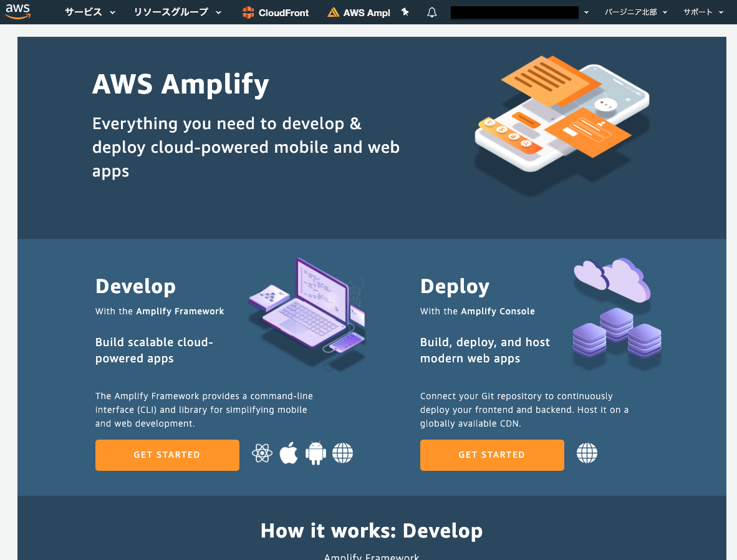The image size is (737, 560).
Task: Click the AWS logo home icon
Action: pyautogui.click(x=18, y=11)
